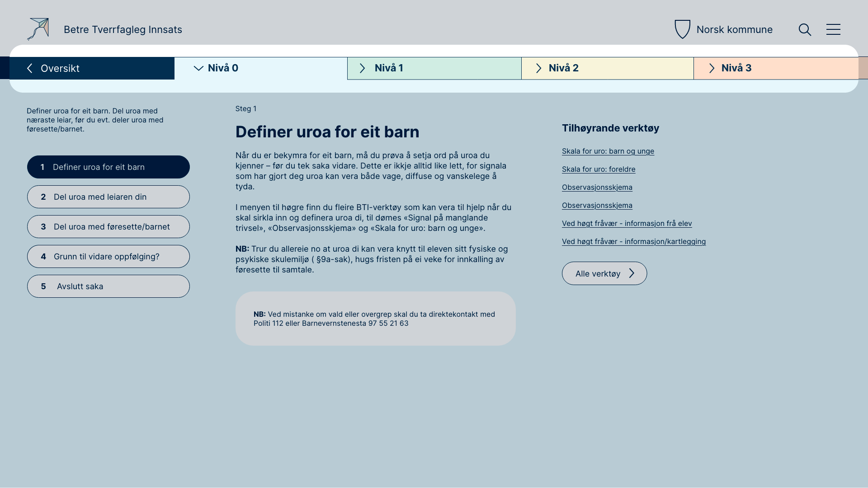
Task: Click the back arrow beside Oversikt
Action: point(30,68)
